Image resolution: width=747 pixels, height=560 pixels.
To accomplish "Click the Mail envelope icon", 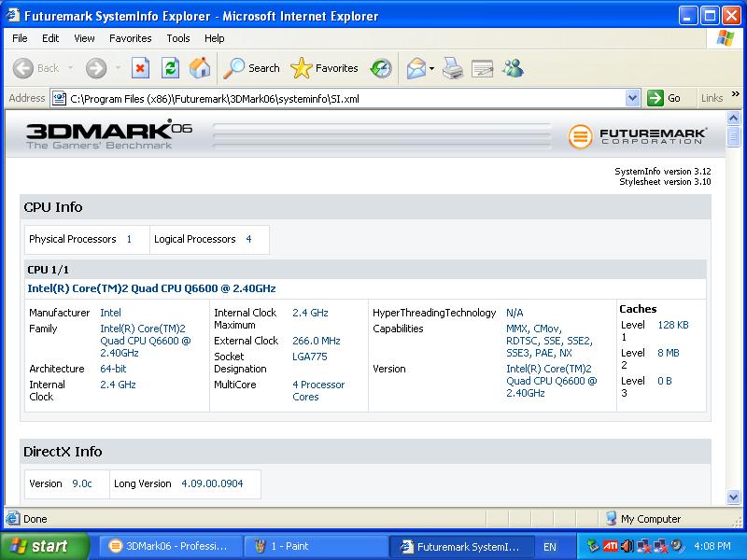I will tap(416, 68).
